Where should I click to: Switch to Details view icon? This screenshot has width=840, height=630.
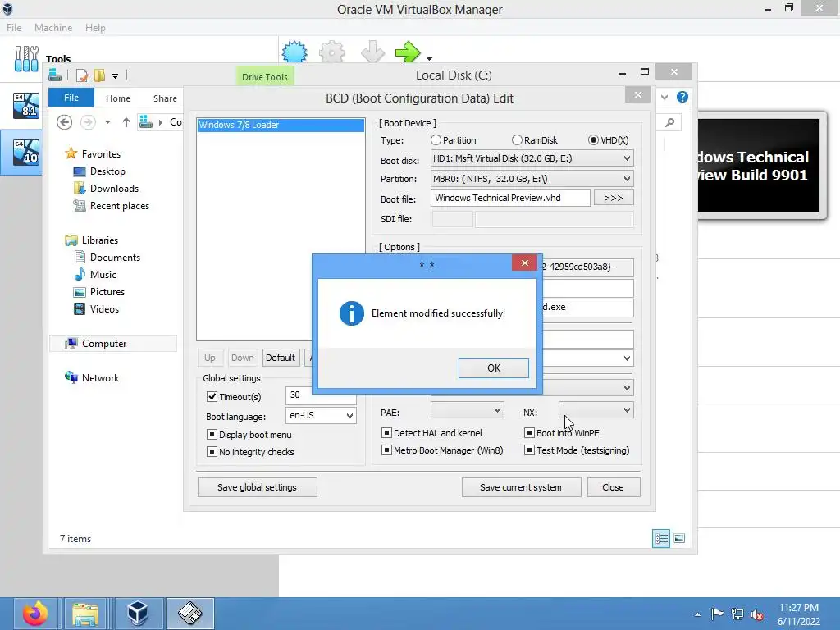pos(661,538)
